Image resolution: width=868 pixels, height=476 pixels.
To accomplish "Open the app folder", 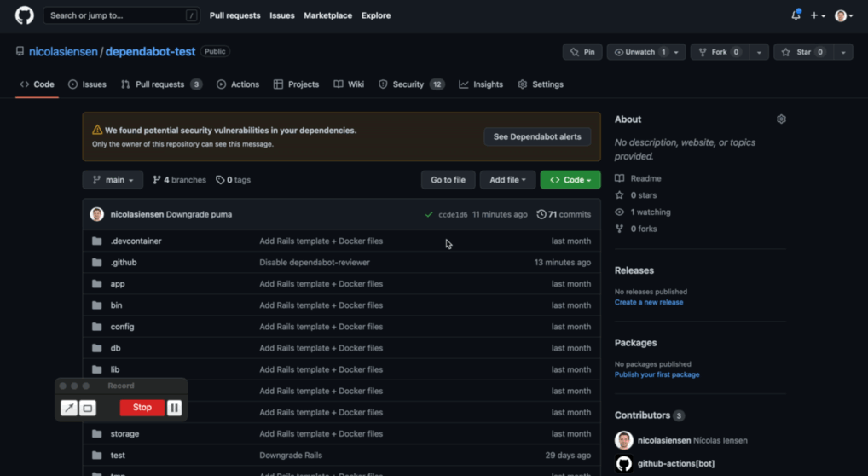I will (118, 284).
